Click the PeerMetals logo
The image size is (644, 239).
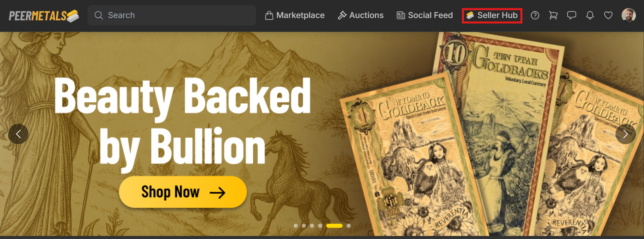point(44,16)
